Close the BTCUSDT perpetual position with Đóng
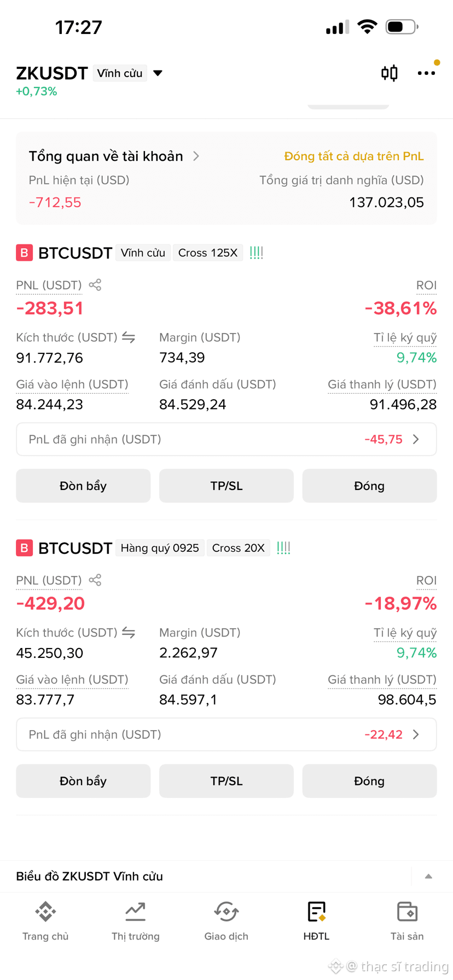Viewport: 453px width, 980px height. click(369, 486)
